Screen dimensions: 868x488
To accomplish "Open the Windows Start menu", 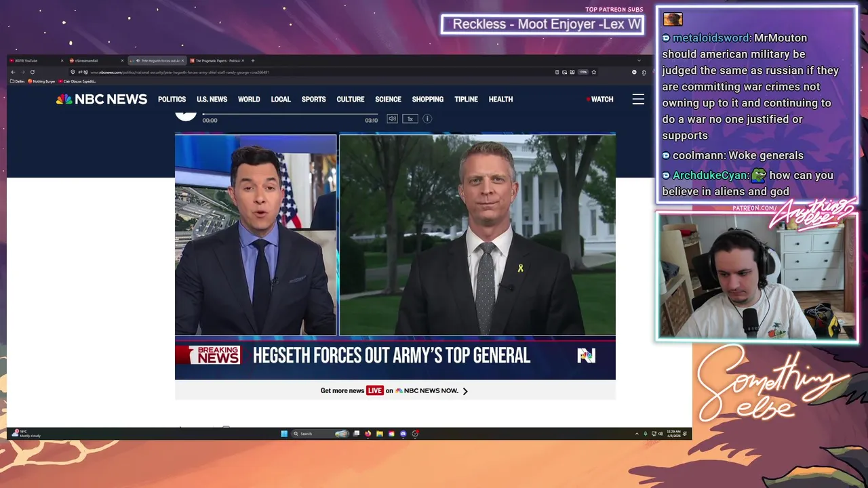I will click(x=284, y=434).
